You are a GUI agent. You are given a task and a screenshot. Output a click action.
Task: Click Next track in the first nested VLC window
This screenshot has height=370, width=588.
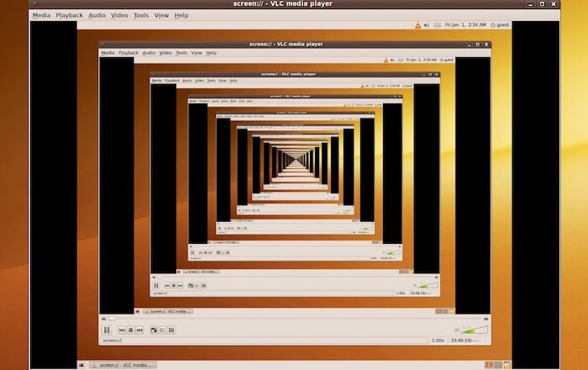point(139,330)
